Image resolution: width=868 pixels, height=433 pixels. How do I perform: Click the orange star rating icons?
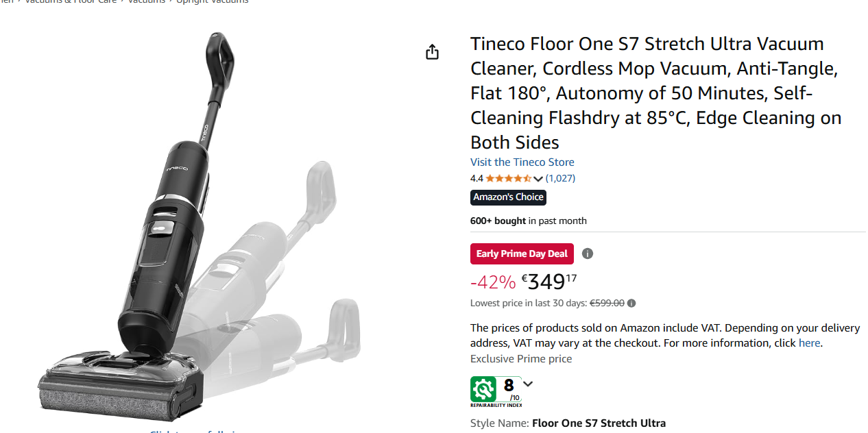[x=508, y=179]
